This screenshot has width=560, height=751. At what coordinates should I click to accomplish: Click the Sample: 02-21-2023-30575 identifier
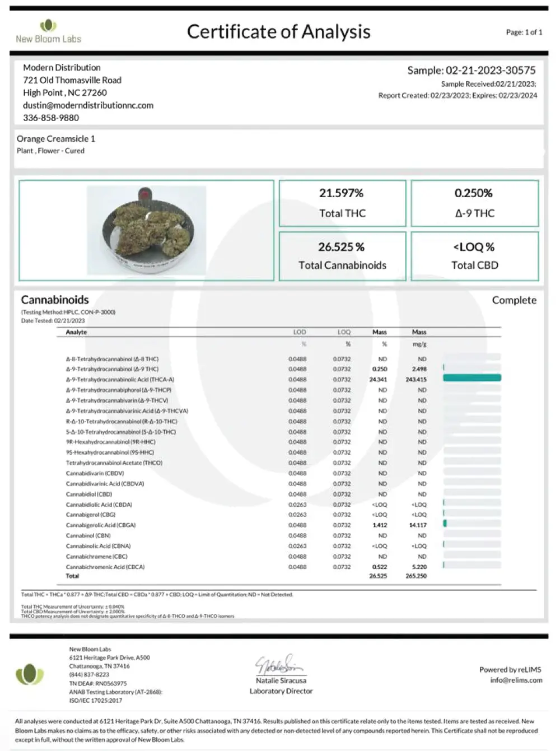472,71
